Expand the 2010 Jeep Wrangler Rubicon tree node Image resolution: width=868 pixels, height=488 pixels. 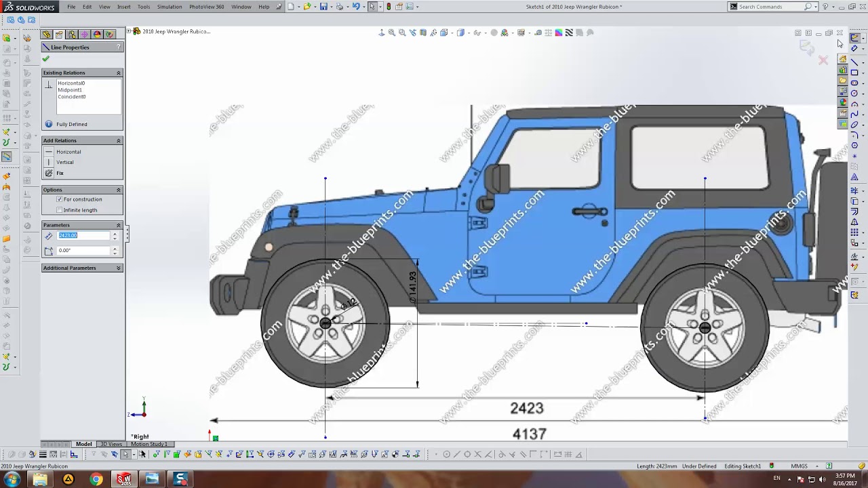point(129,31)
